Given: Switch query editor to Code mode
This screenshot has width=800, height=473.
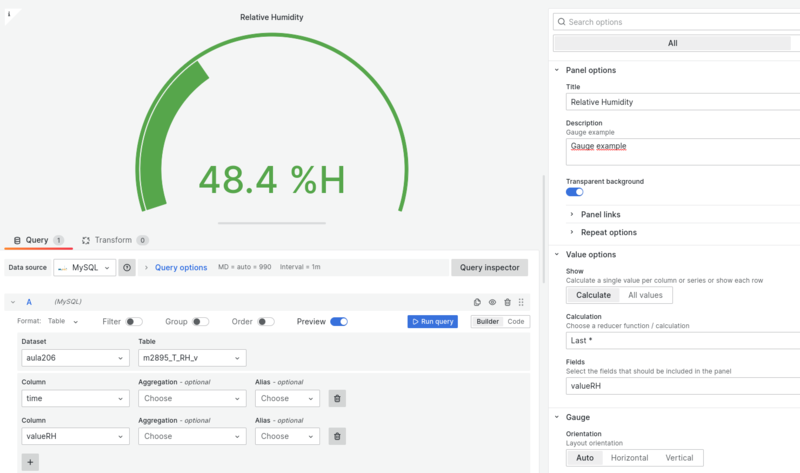Looking at the screenshot, I should 516,321.
